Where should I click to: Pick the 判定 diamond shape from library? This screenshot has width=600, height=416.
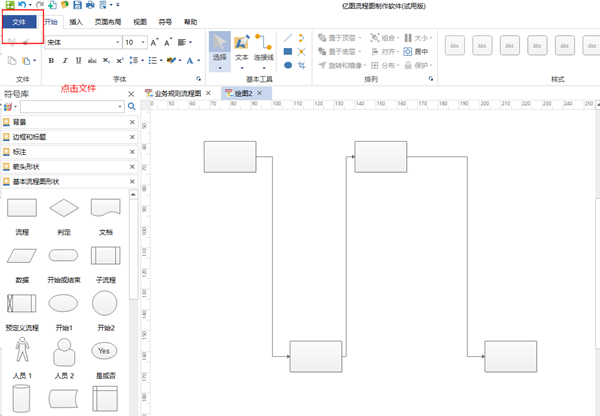[x=65, y=209]
